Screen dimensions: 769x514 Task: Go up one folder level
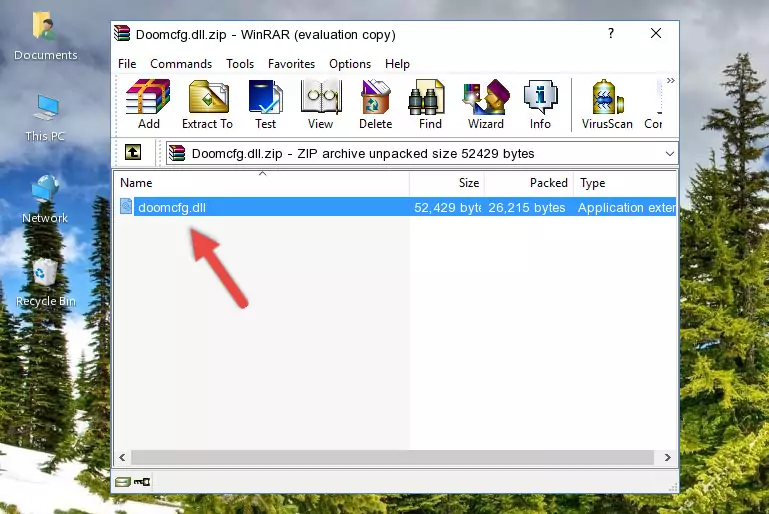coord(133,153)
